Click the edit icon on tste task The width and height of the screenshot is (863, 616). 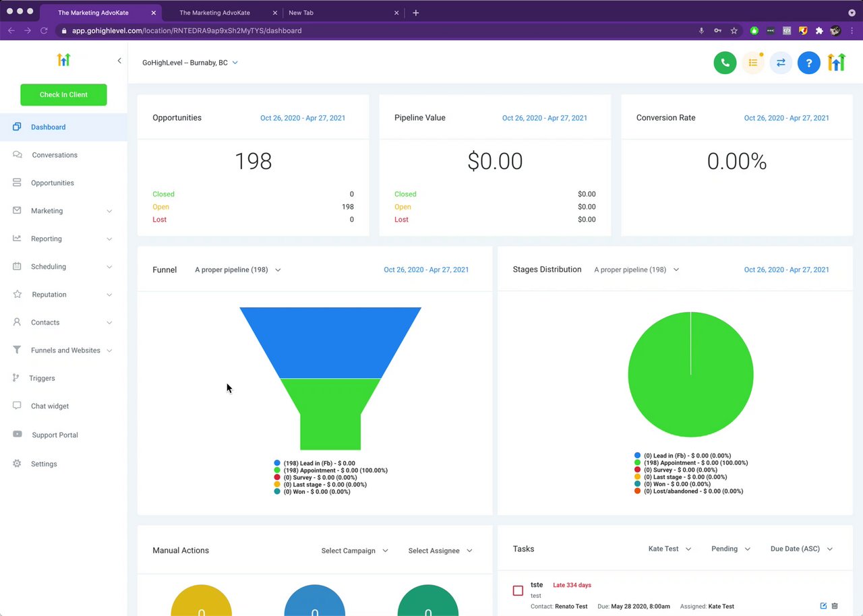point(823,606)
